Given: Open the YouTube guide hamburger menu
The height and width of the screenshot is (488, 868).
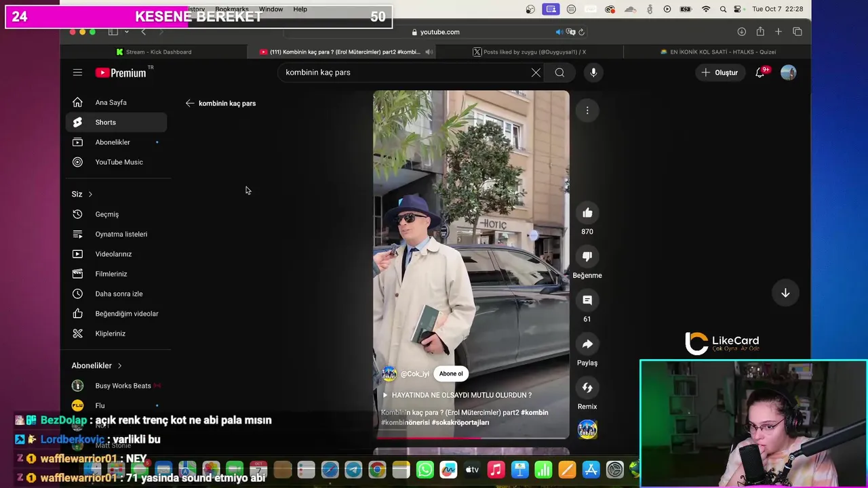Looking at the screenshot, I should (x=77, y=73).
